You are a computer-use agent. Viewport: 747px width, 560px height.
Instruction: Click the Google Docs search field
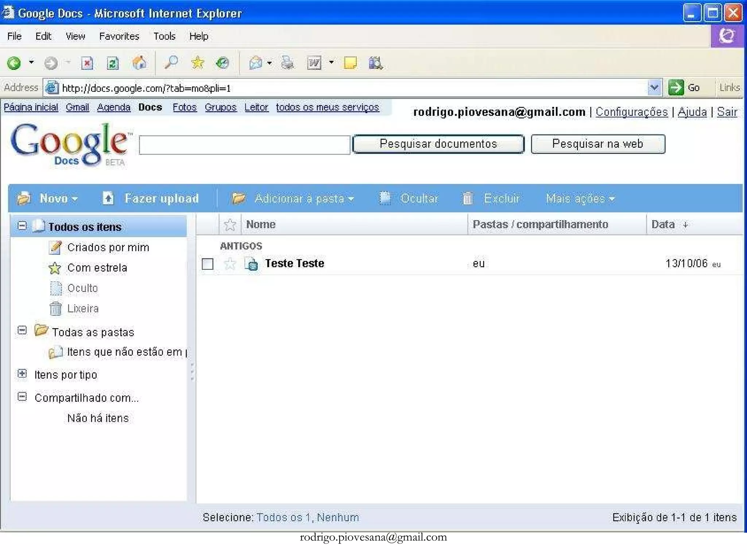[x=244, y=145]
